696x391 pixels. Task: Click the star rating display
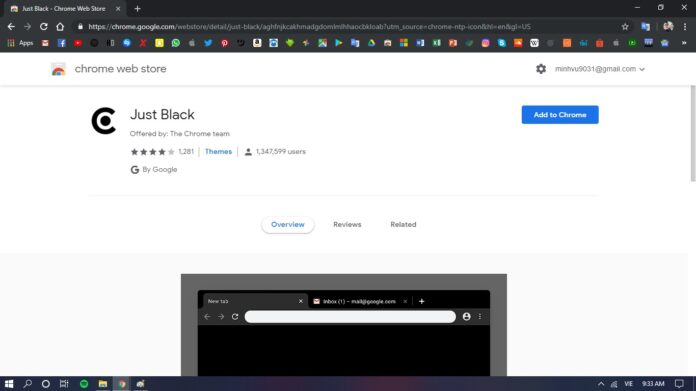tap(153, 152)
